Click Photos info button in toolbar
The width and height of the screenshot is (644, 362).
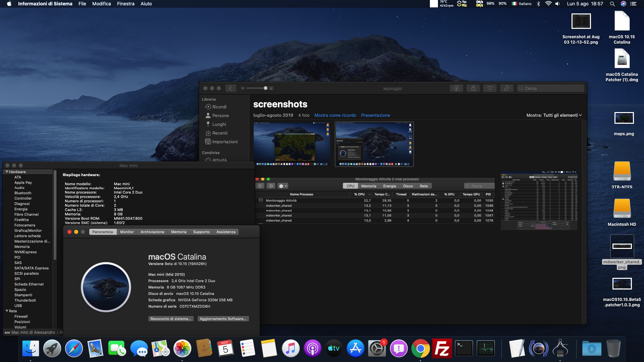456,88
